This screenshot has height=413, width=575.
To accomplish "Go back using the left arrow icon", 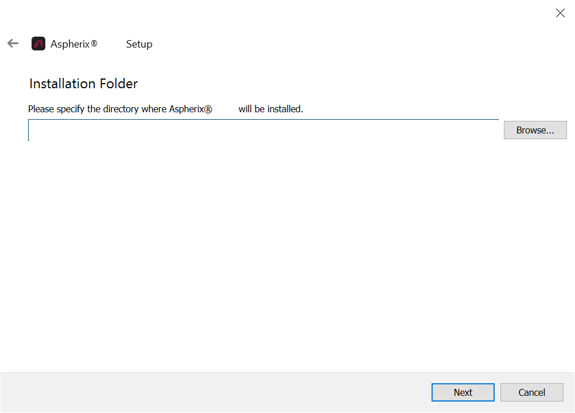I will coord(13,44).
